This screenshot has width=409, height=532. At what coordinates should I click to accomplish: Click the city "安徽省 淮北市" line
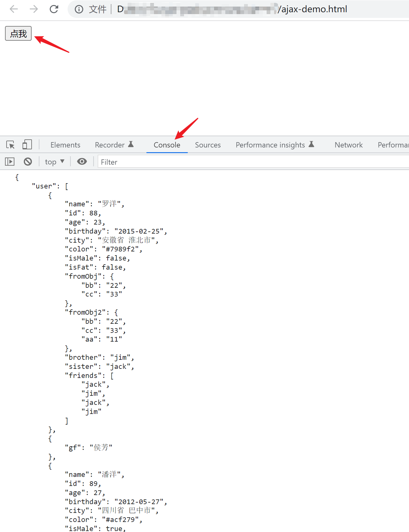[x=112, y=240]
